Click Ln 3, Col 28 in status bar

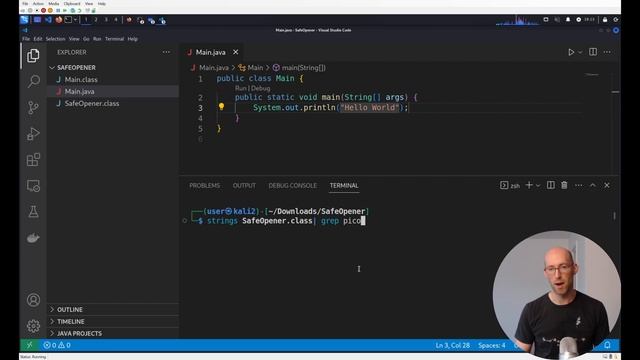point(452,345)
